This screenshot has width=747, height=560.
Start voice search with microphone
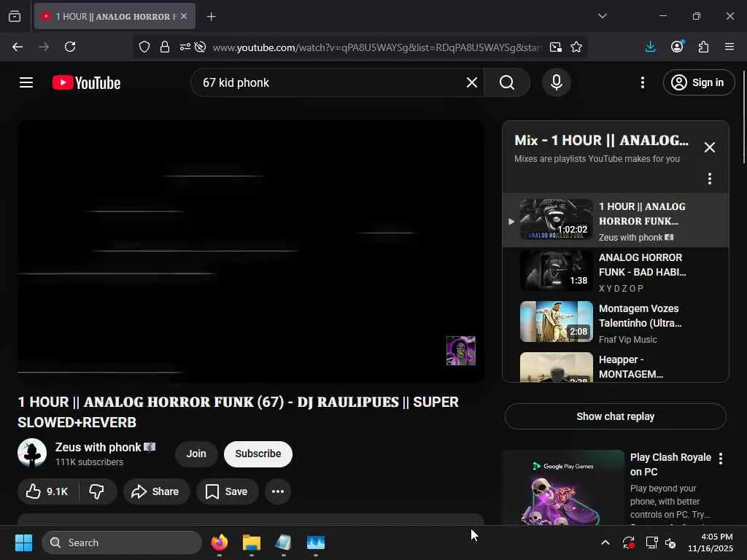[556, 82]
